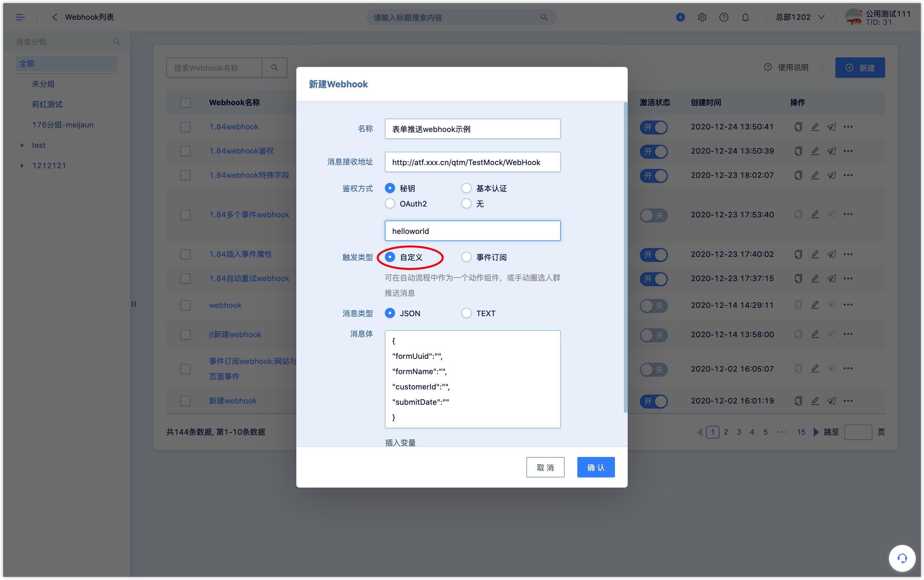Copy the 1.84webhook row with copy icon
The height and width of the screenshot is (580, 924).
(x=798, y=127)
